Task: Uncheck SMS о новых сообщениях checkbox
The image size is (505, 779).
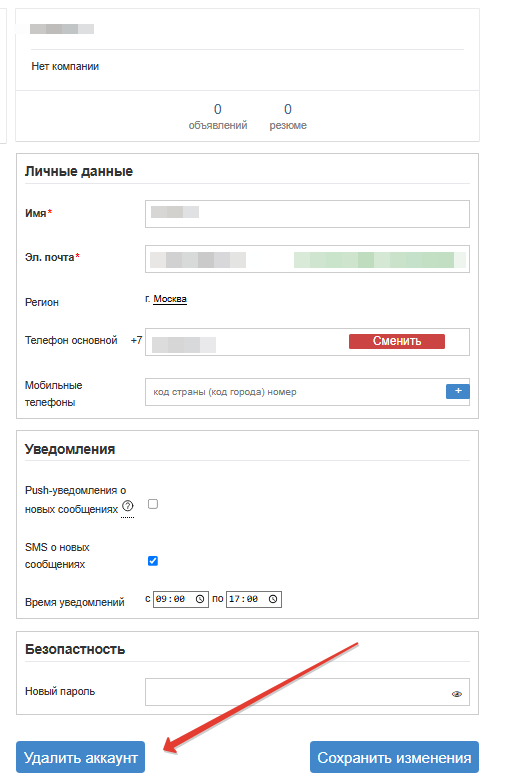Action: (x=153, y=561)
